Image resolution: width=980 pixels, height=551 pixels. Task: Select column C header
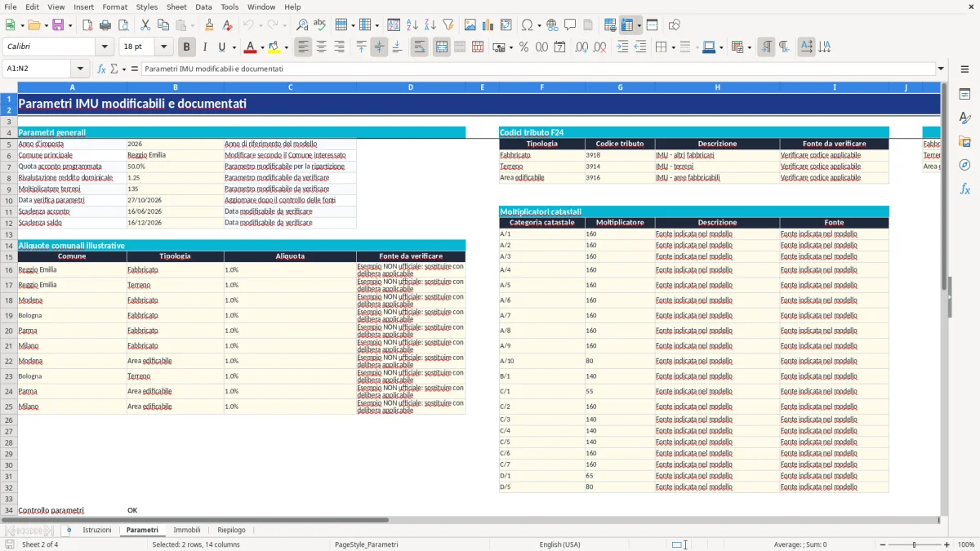290,87
